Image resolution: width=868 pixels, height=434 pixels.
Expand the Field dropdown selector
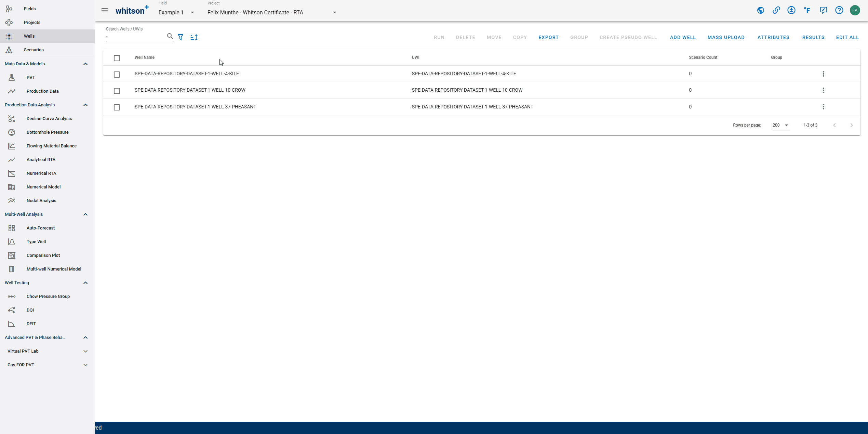point(193,12)
